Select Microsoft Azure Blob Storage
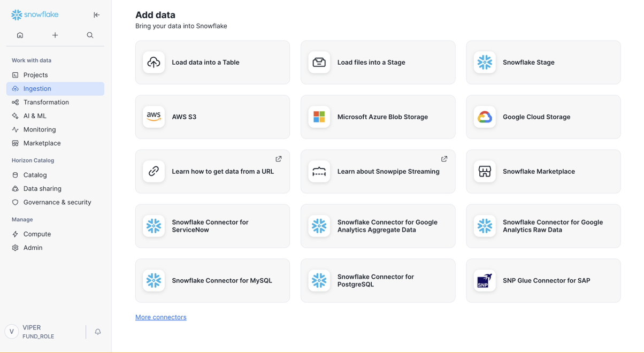Screen dimensions: 644x353 click(378, 117)
